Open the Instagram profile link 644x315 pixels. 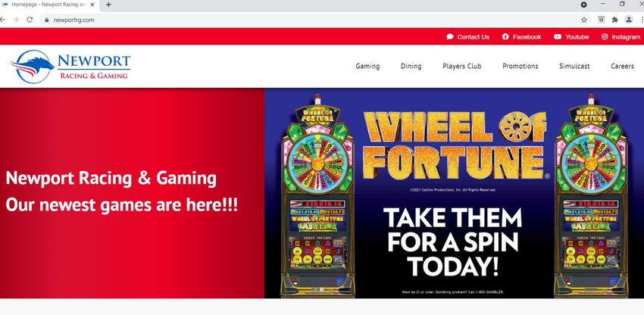pos(621,36)
